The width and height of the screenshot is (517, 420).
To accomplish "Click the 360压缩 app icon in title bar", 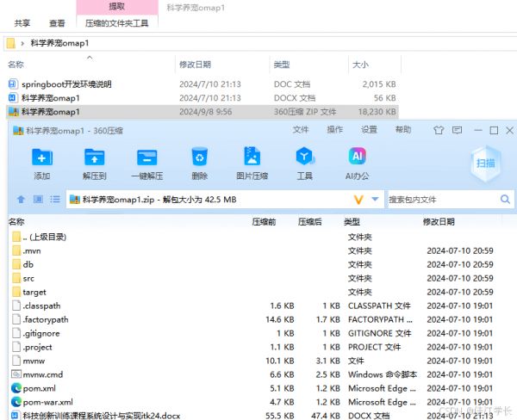I will tap(18, 131).
